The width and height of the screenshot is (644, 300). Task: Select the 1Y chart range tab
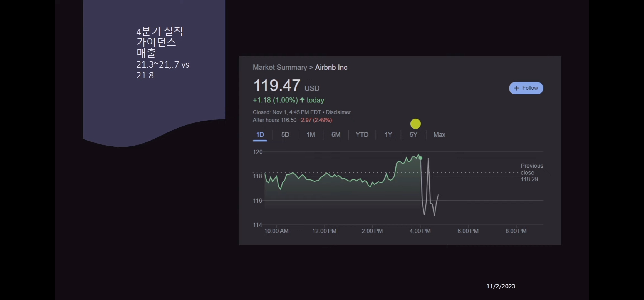point(388,135)
